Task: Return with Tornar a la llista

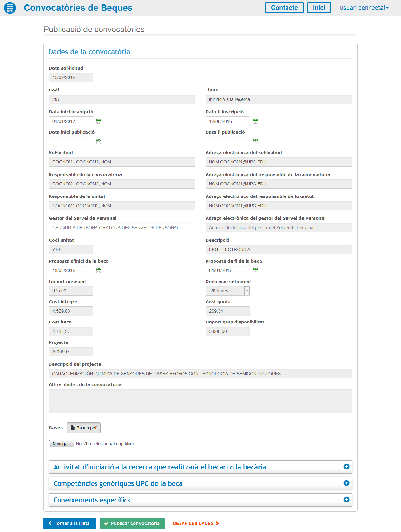Action: point(69,523)
